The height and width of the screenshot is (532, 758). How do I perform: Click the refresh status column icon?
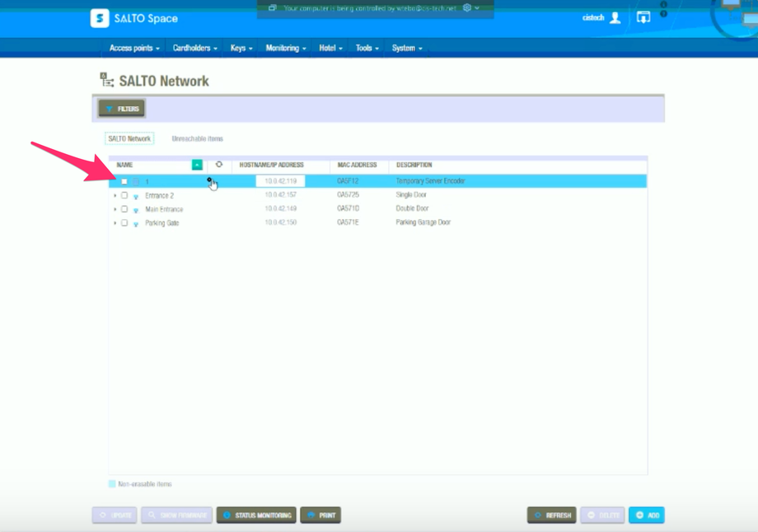coord(219,164)
